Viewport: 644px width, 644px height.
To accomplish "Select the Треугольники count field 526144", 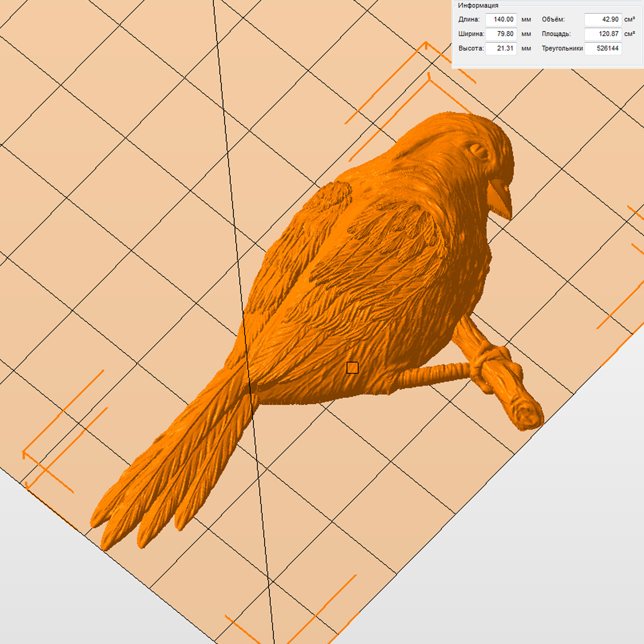I will coord(603,48).
